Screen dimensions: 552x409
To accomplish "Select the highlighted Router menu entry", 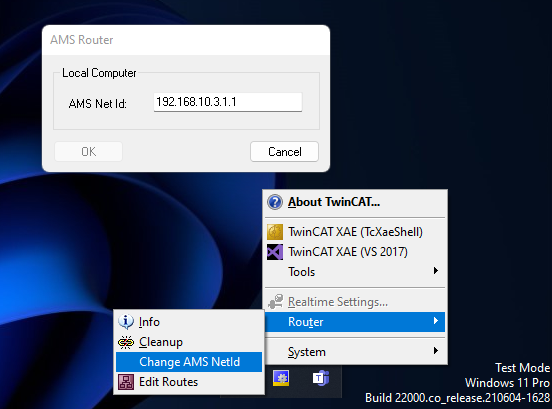I will pos(355,322).
